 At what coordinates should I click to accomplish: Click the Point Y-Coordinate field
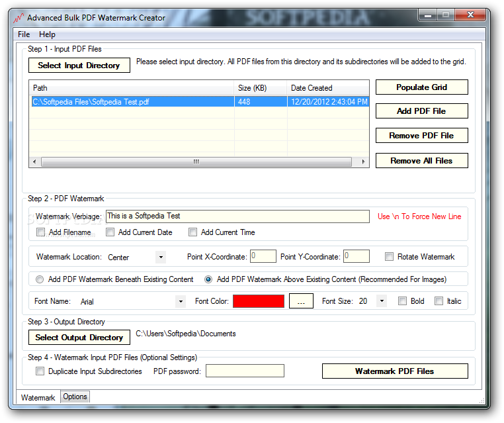tap(356, 256)
